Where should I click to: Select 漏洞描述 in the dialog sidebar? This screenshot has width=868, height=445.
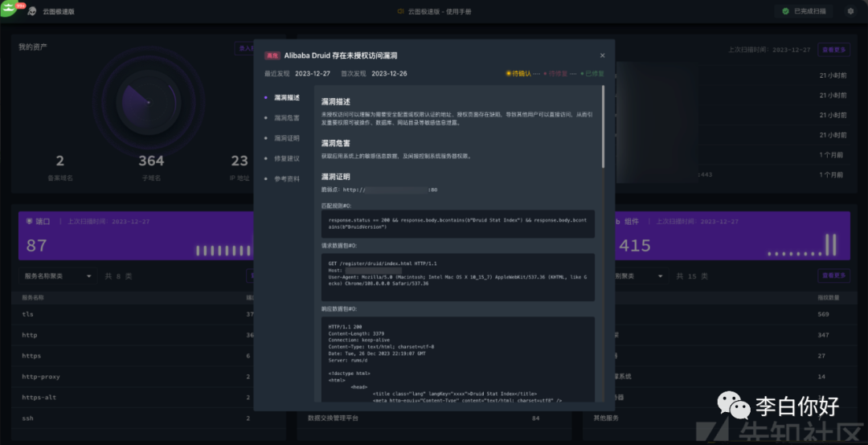287,97
